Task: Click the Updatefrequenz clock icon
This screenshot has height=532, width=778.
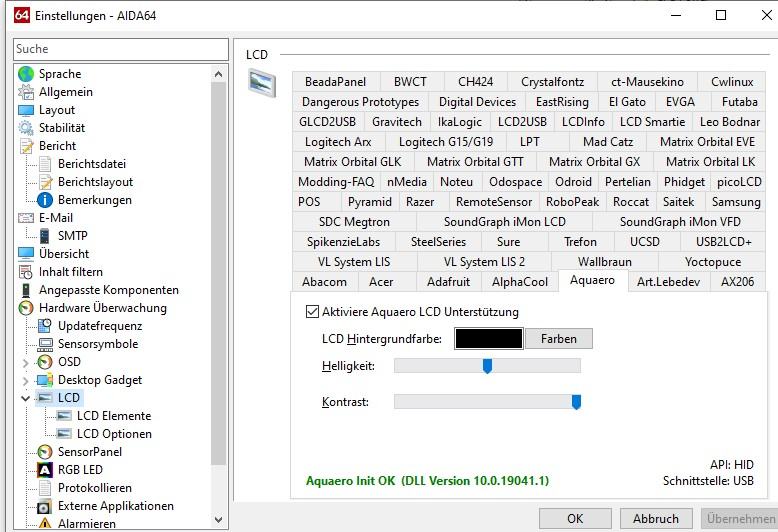Action: 45,326
